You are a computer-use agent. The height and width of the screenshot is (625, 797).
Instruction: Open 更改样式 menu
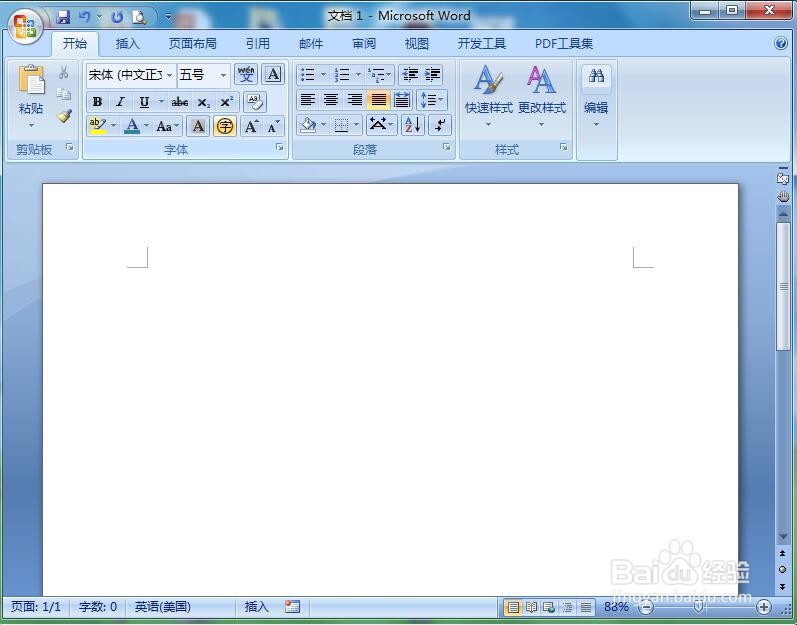(542, 97)
